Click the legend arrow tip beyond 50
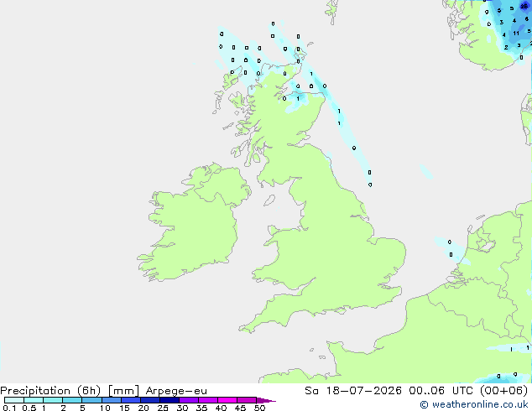This screenshot has width=532, height=411. pos(266,400)
